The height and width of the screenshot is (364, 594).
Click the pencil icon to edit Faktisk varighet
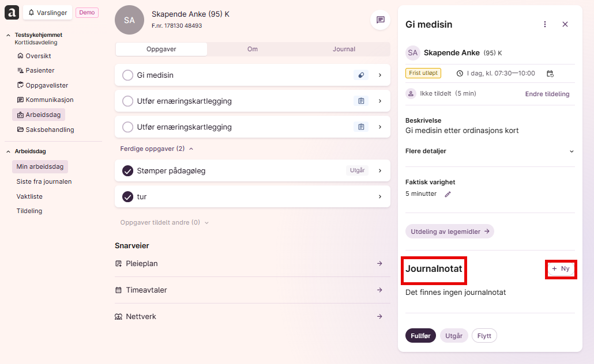tap(448, 194)
